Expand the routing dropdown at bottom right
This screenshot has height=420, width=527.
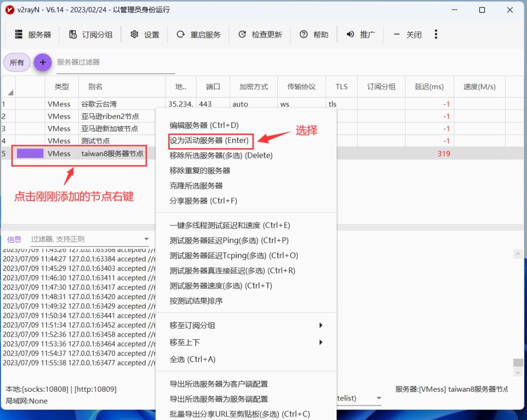379,398
